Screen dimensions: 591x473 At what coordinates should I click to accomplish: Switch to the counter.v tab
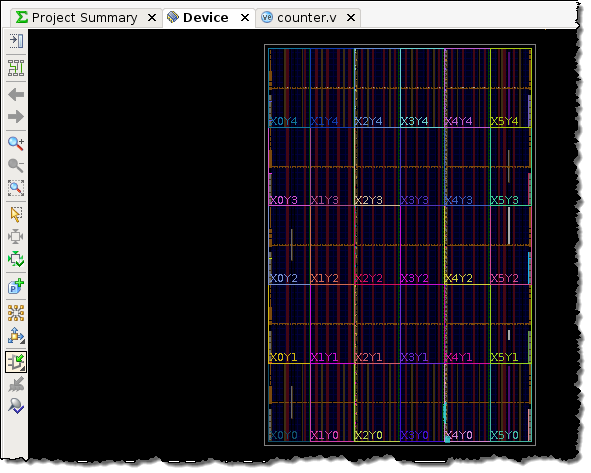click(306, 18)
